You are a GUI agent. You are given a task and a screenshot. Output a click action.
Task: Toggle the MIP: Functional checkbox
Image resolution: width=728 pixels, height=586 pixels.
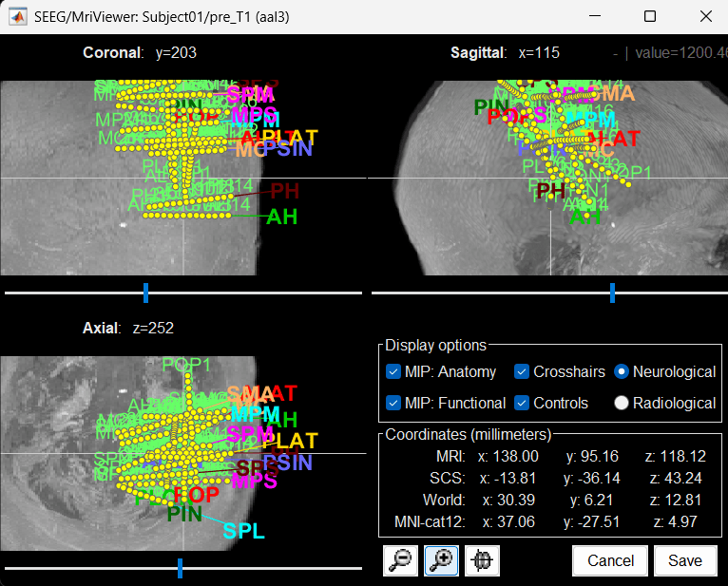(394, 403)
